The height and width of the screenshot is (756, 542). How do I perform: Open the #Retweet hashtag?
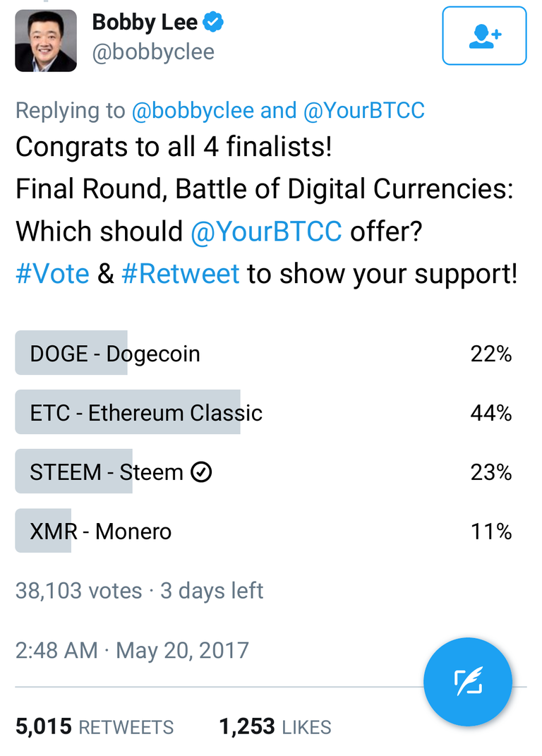[181, 274]
